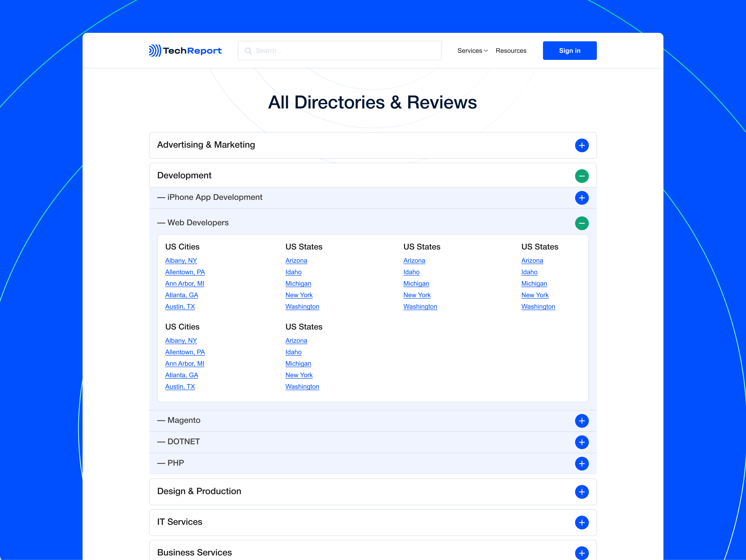Click the search magnifier icon

(x=249, y=51)
